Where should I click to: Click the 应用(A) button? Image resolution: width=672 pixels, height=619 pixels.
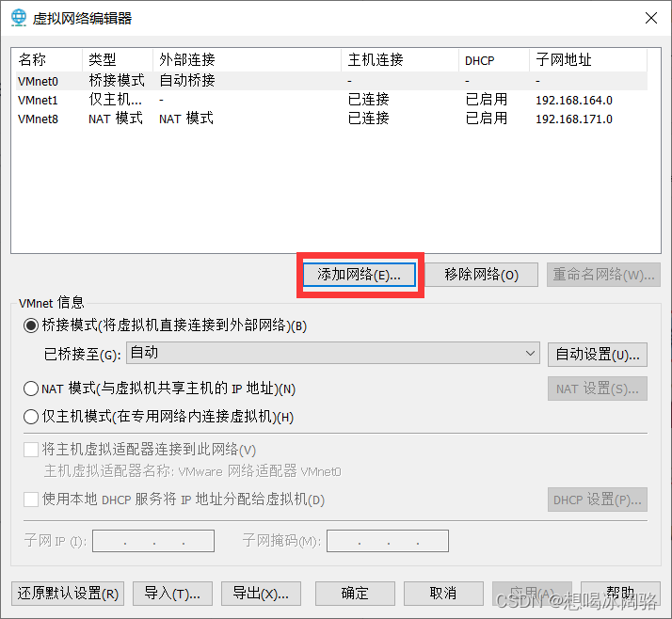click(533, 594)
